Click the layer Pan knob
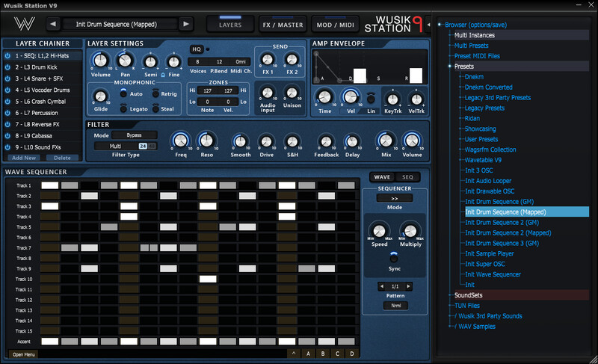The height and width of the screenshot is (364, 598). click(125, 61)
